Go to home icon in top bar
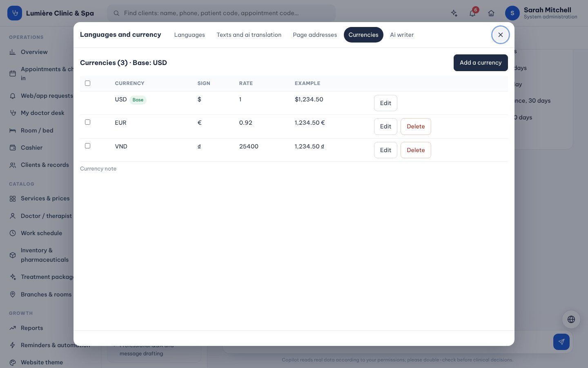 coord(491,13)
